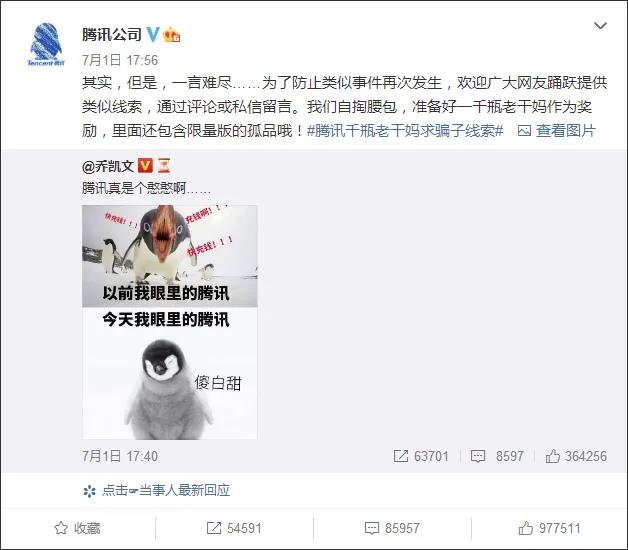
Task: Click the 查看图片 view image link
Action: pos(557,131)
